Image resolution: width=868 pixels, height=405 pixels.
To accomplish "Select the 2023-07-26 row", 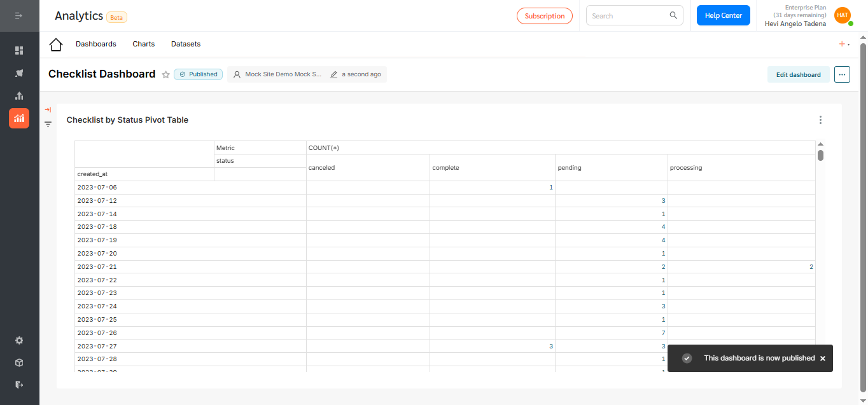I will click(445, 333).
